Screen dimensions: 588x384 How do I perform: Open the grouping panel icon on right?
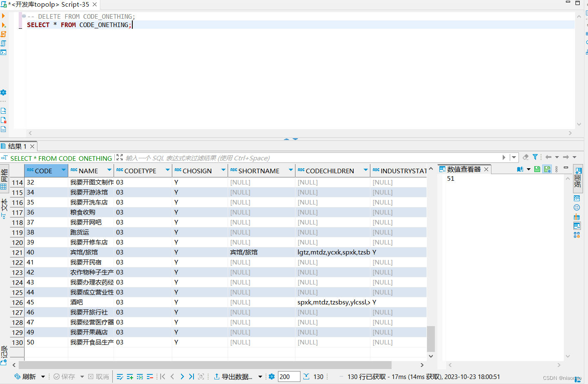(x=577, y=198)
